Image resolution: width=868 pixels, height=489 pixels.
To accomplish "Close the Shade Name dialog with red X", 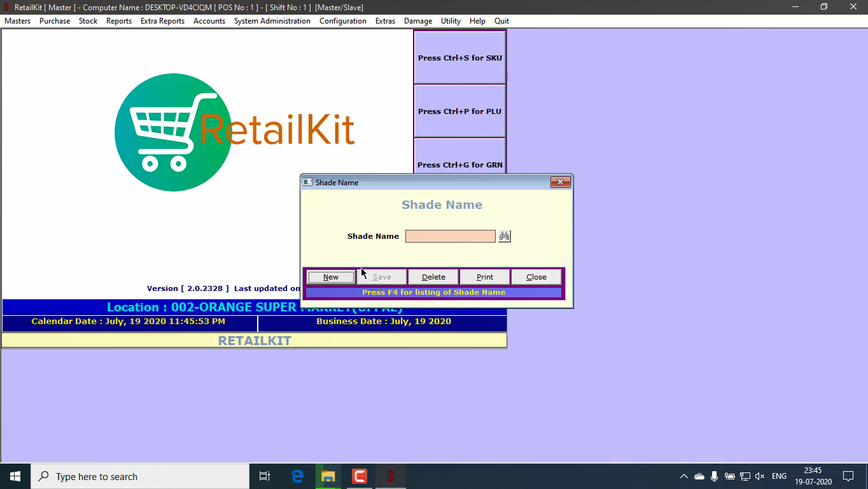I will tap(560, 182).
